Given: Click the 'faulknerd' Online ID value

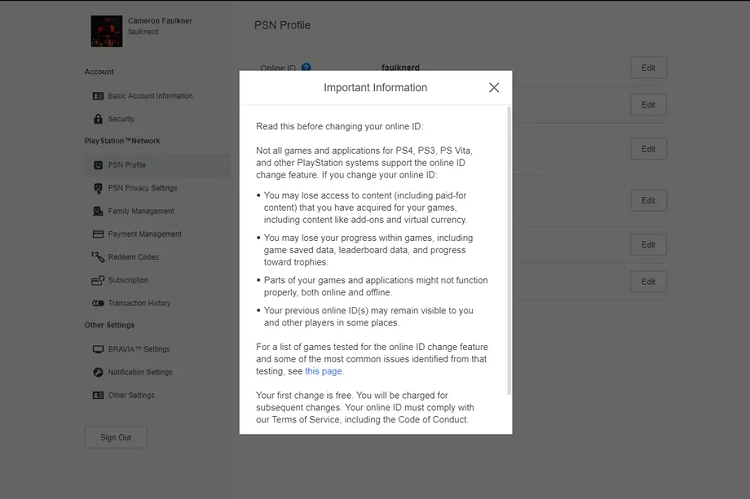Looking at the screenshot, I should 400,67.
